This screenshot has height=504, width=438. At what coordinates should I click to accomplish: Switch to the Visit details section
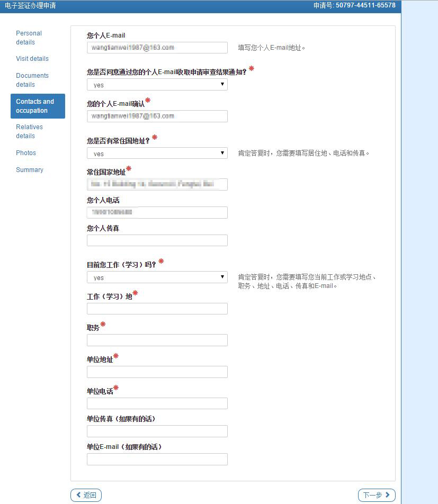(32, 58)
